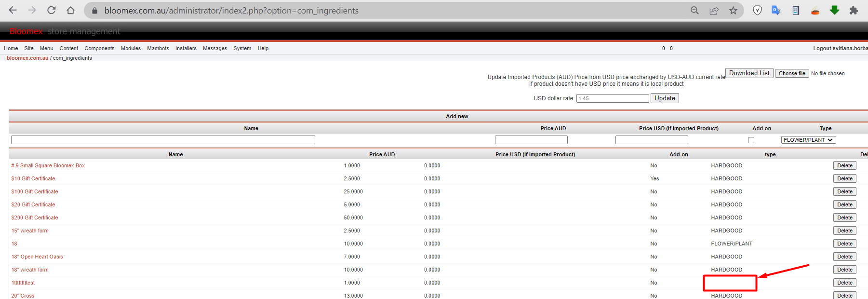Focus the USD dollar rate field
The image size is (868, 299).
[x=613, y=98]
